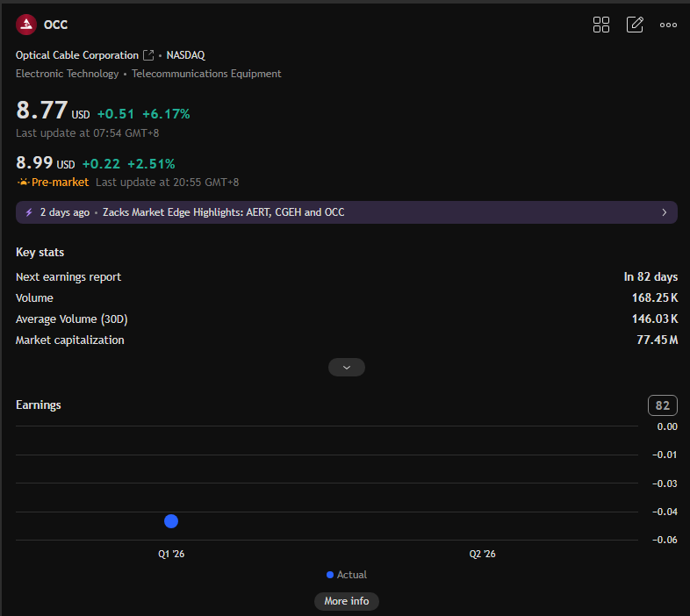Click the More info button
The height and width of the screenshot is (616, 690).
tap(347, 601)
